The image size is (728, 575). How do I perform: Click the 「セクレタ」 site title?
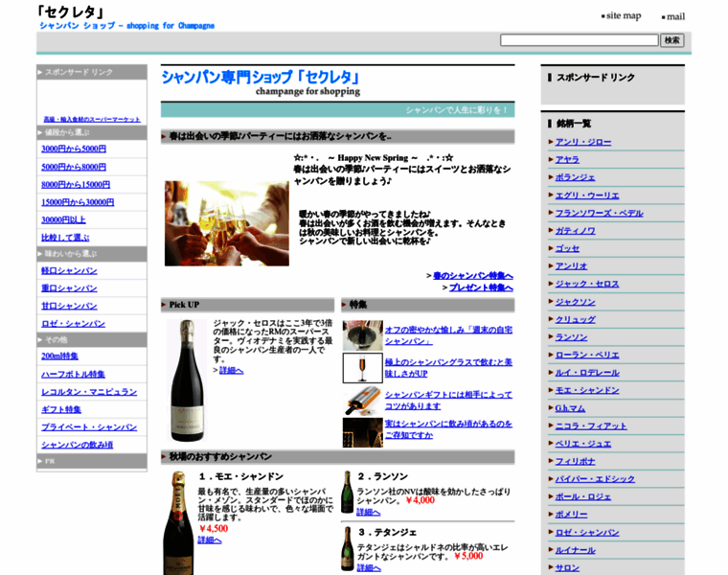[x=71, y=11]
